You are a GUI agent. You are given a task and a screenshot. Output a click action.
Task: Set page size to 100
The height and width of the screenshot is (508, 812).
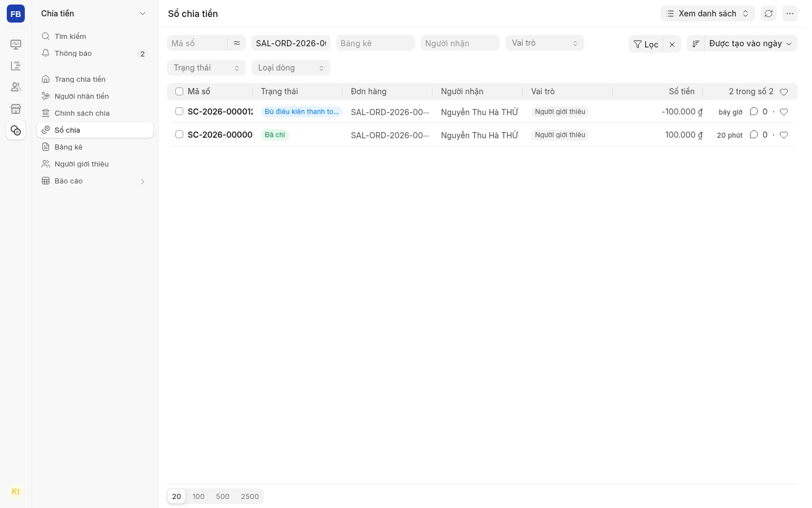(198, 497)
